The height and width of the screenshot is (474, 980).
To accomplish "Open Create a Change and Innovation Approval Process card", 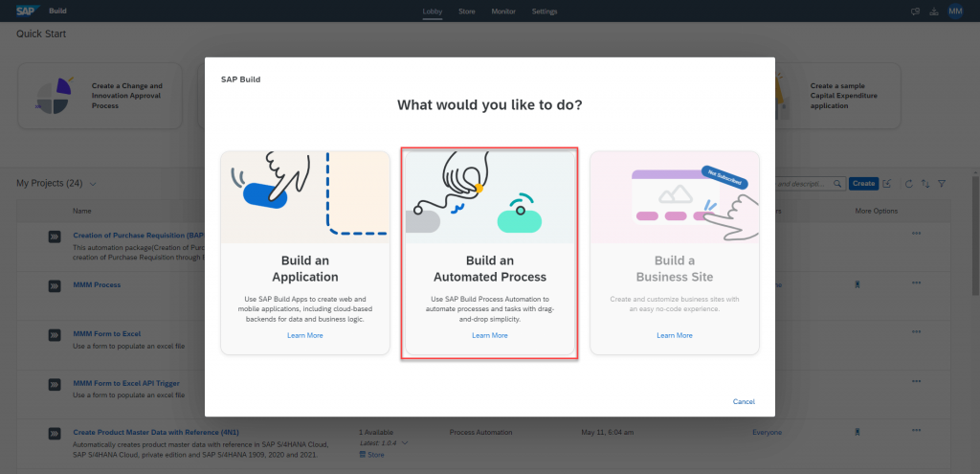I will (x=100, y=96).
